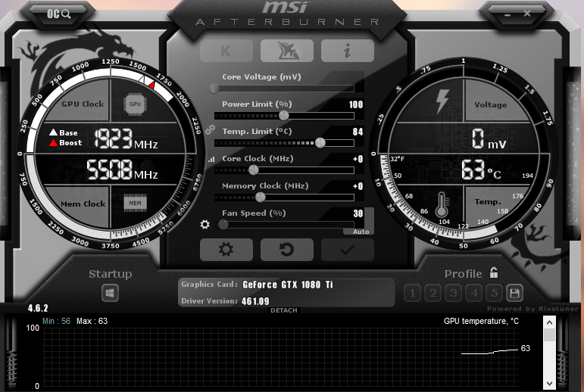Toggle the Profile lock icon
This screenshot has height=392, width=584.
494,272
